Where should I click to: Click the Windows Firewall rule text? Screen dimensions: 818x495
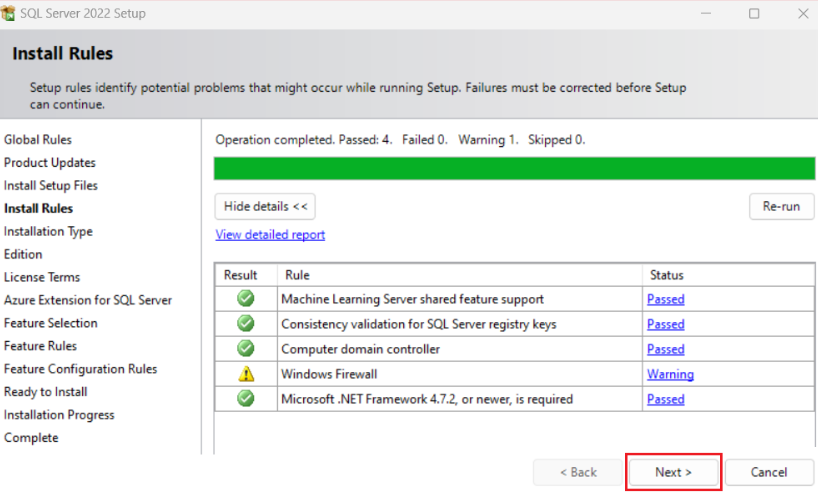329,374
